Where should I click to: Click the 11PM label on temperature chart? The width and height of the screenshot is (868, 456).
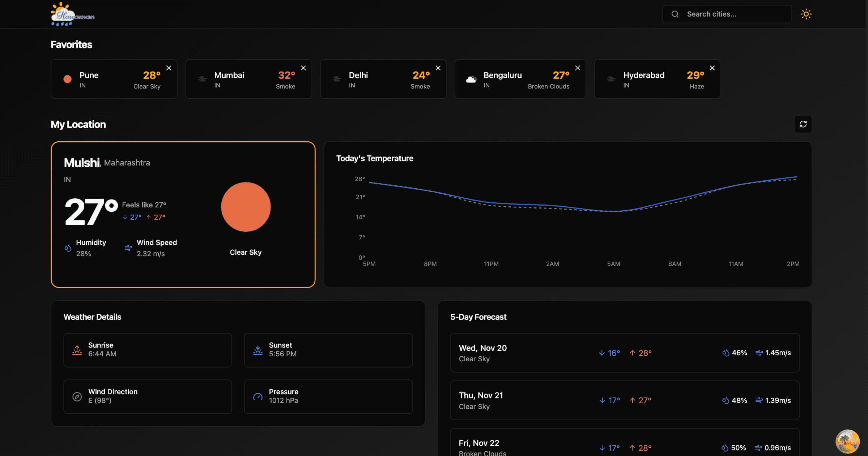click(491, 264)
